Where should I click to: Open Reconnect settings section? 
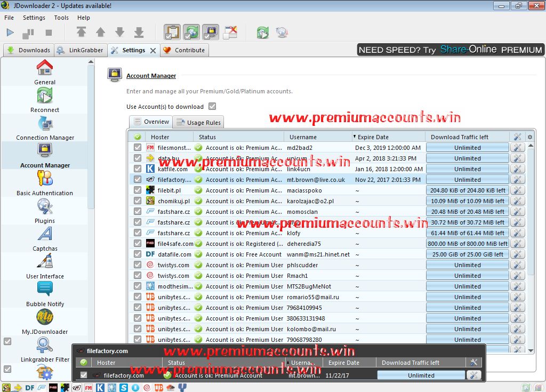point(45,100)
